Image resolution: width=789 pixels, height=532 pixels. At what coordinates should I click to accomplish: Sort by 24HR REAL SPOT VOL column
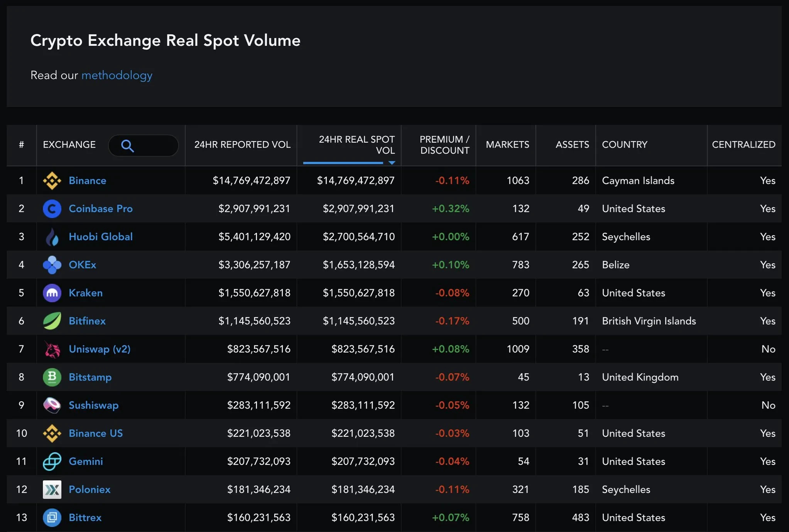(x=357, y=145)
